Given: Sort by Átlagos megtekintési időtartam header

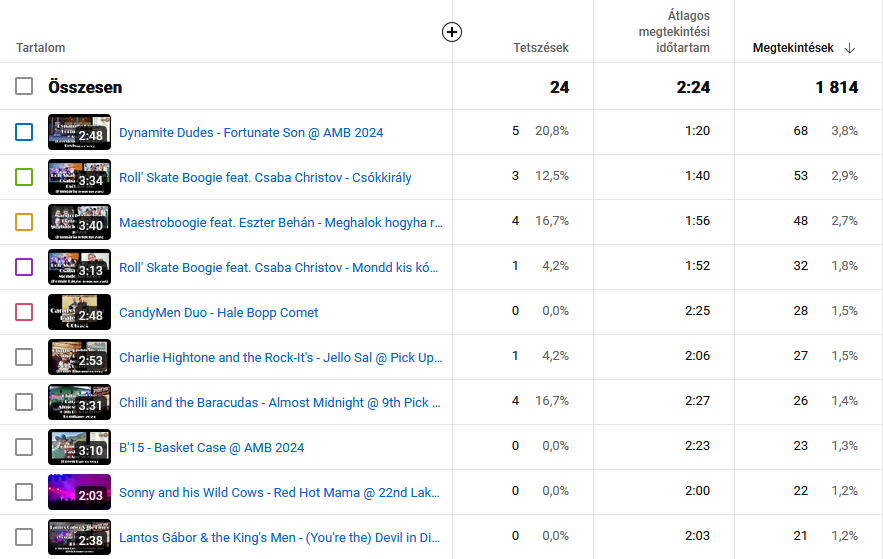Looking at the screenshot, I should 674,32.
